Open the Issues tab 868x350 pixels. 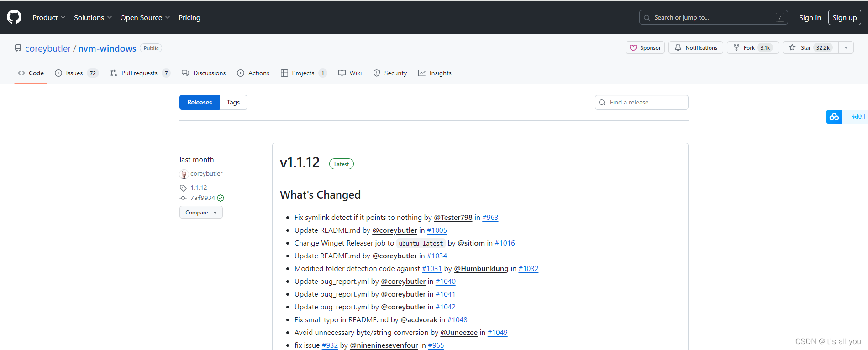tap(77, 73)
